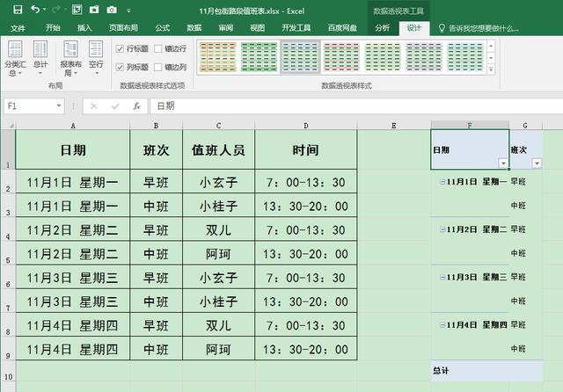Apply the dark green pivot table style
Viewport: 563px width, 392px height.
pos(259,56)
